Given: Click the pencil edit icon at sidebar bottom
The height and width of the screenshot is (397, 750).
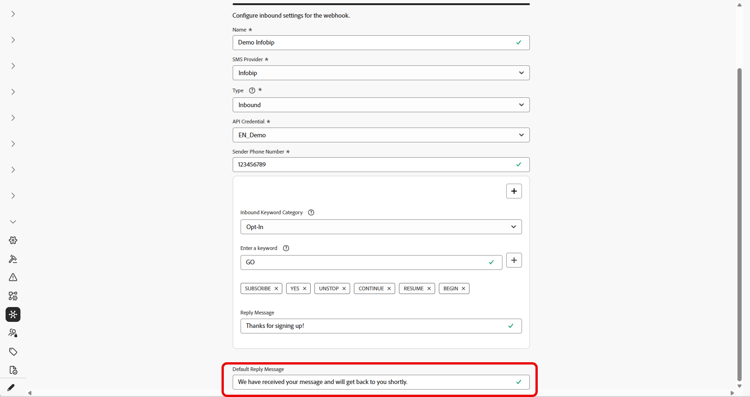Looking at the screenshot, I should tap(11, 387).
